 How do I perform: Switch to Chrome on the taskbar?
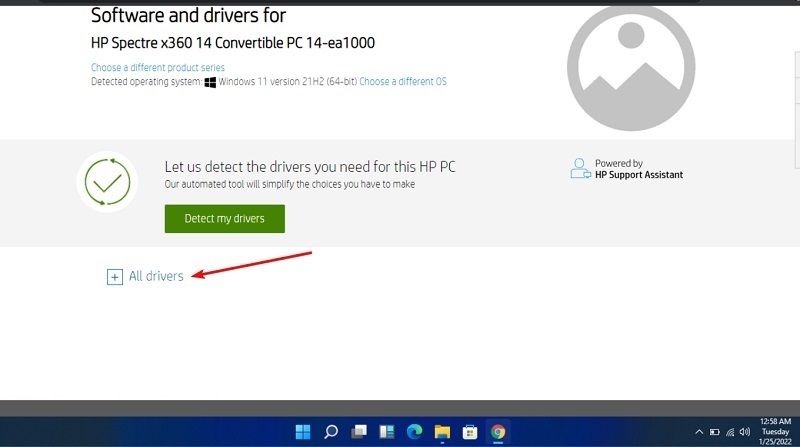coord(498,432)
